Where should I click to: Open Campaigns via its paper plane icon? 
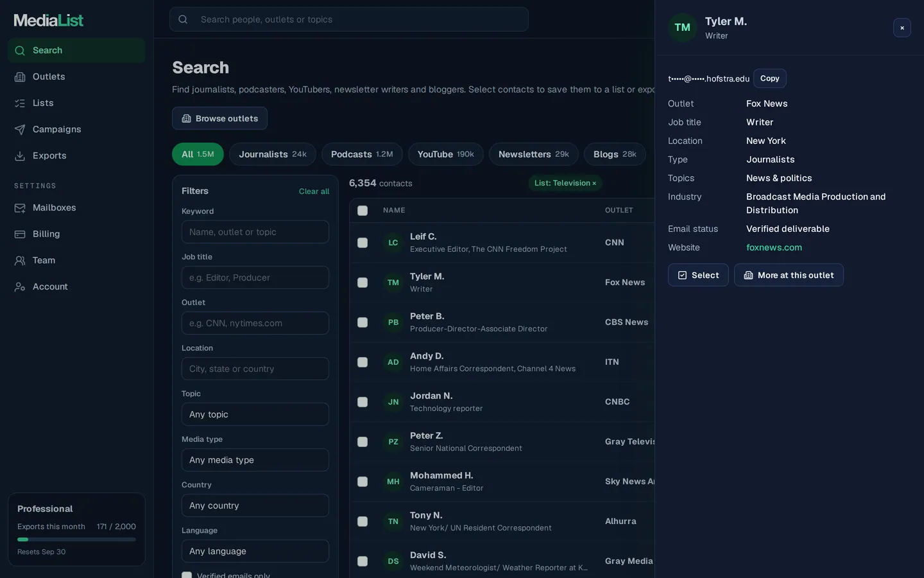coord(20,130)
